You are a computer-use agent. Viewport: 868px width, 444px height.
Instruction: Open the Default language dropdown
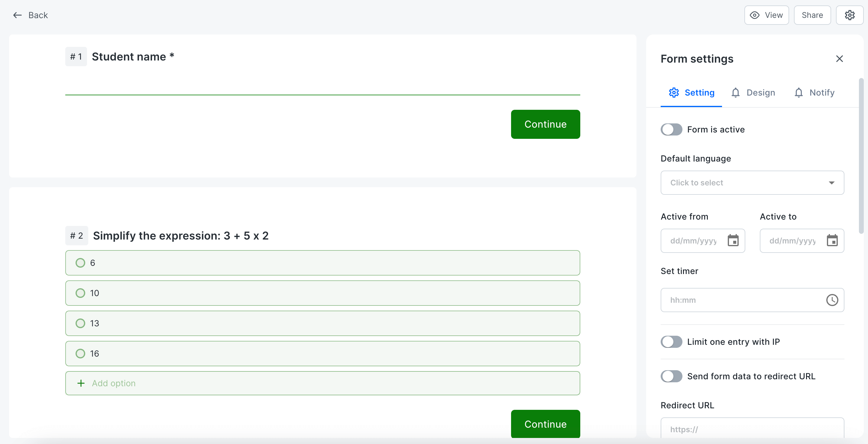tap(753, 182)
